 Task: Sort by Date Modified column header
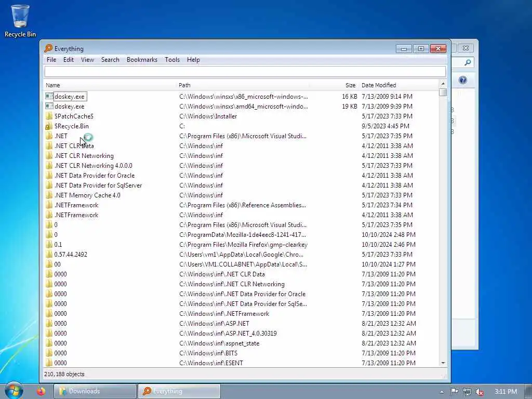(398, 85)
